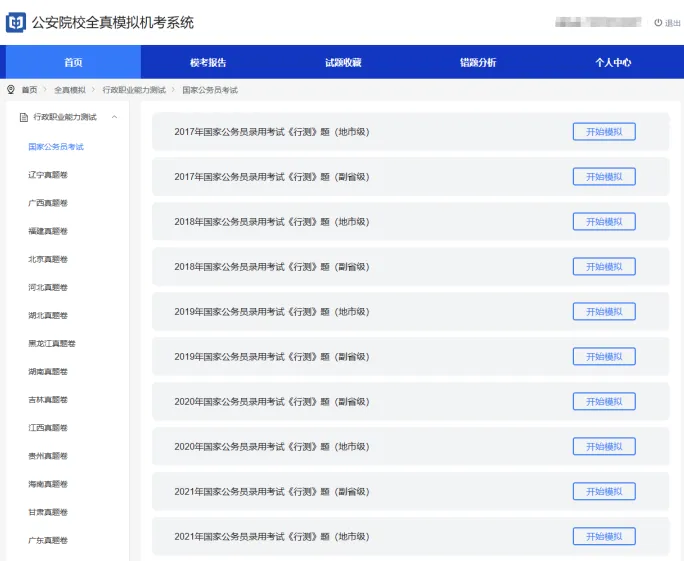
Task: Select 湖南真题卷 in the sidebar
Action: click(x=48, y=372)
